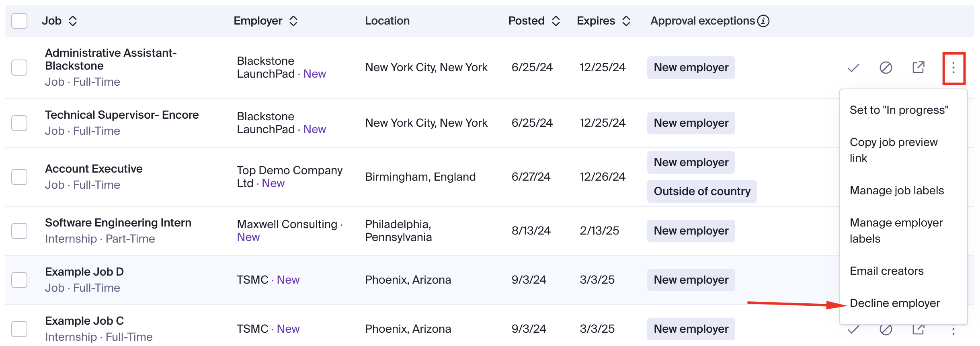Sort by the Expires column arrows
980x346 pixels.
626,21
